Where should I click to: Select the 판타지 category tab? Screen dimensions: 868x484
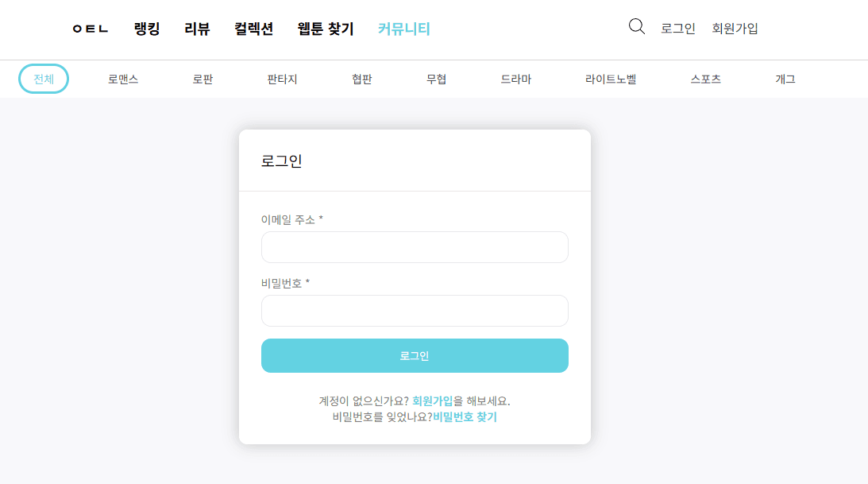[280, 79]
